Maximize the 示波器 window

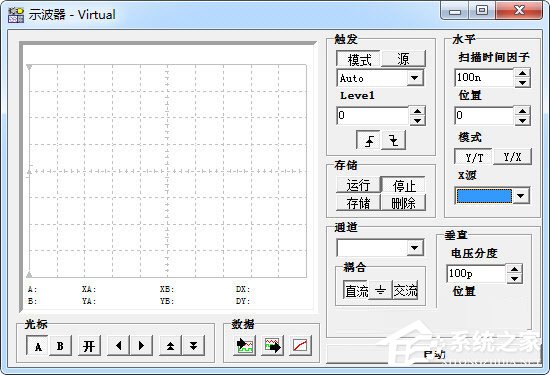(x=482, y=11)
